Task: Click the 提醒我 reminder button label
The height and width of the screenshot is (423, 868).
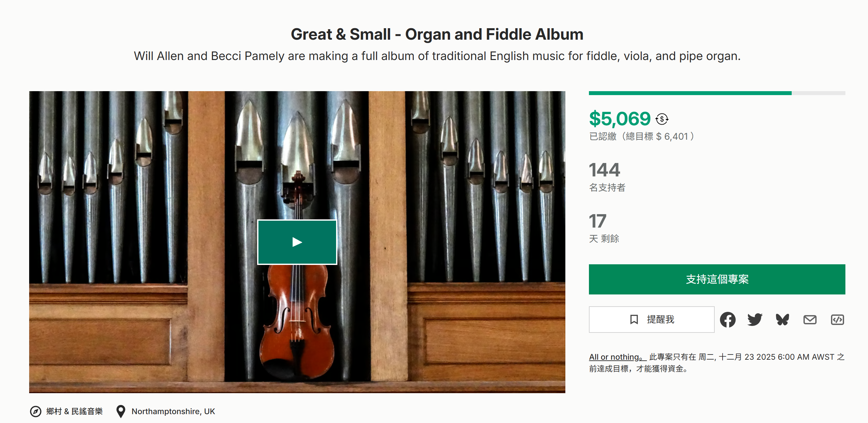Action: click(660, 319)
